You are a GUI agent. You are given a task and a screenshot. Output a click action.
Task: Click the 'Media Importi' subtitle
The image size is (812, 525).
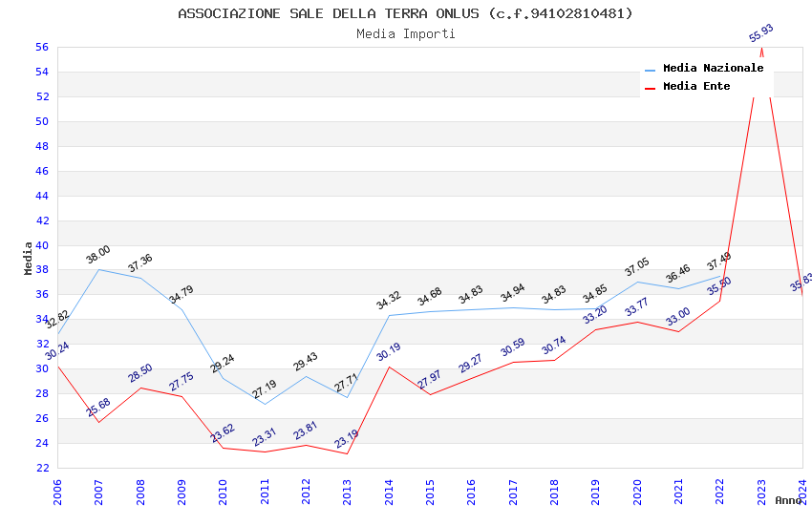pyautogui.click(x=405, y=33)
